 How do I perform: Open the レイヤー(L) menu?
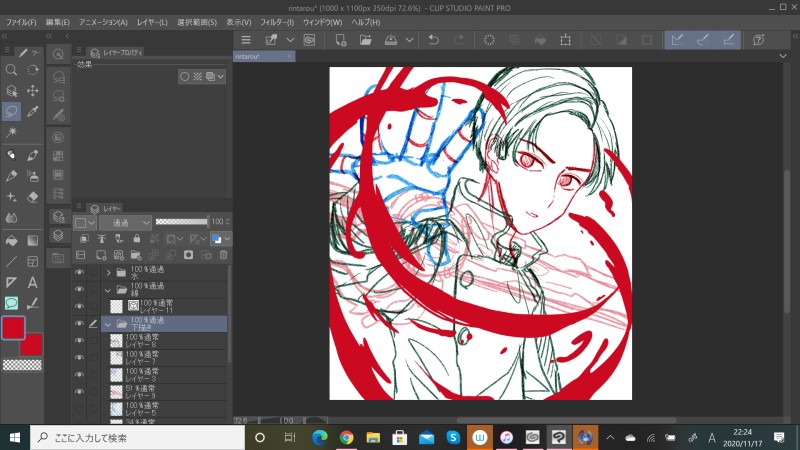tap(153, 21)
